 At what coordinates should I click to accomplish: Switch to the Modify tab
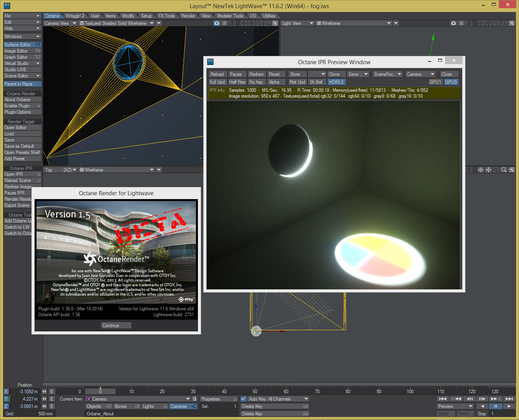point(128,16)
